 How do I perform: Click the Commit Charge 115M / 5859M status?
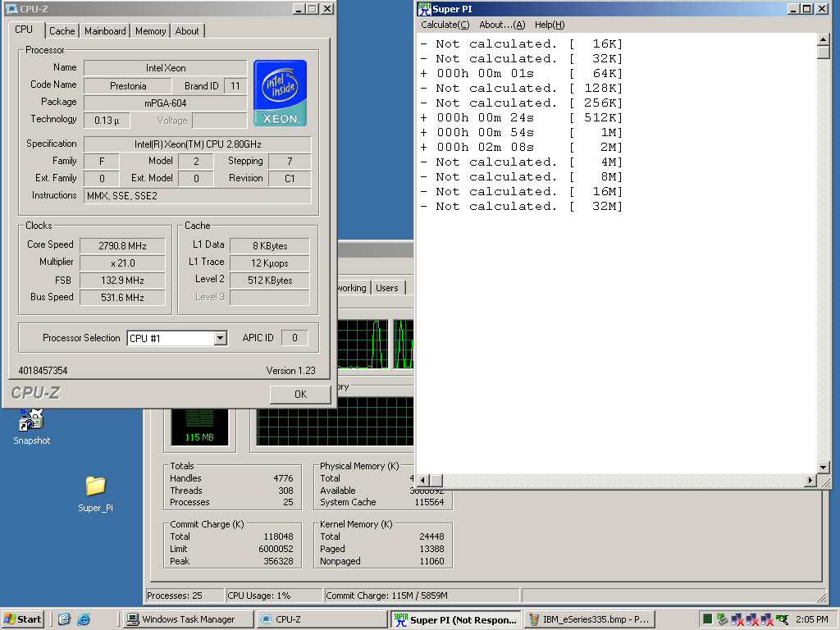(422, 596)
